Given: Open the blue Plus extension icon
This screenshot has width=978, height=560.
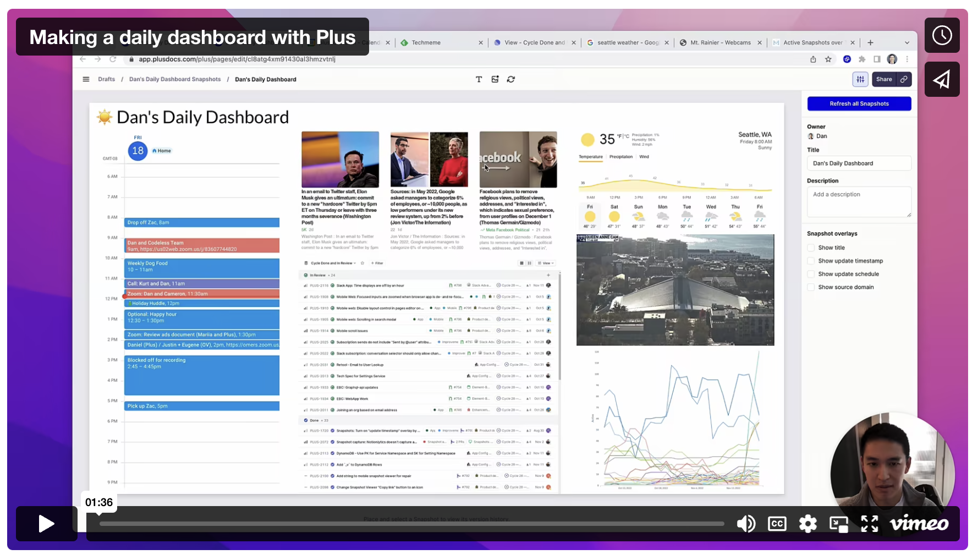Looking at the screenshot, I should 847,59.
